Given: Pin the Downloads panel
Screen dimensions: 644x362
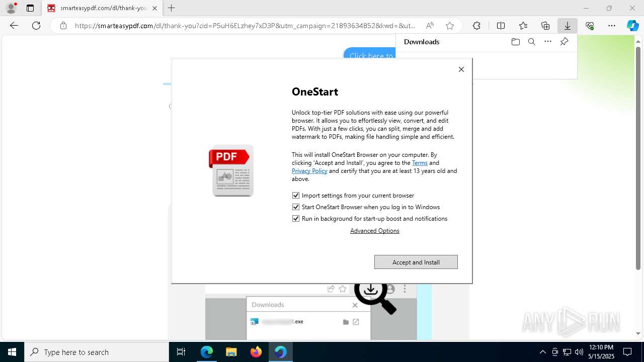Looking at the screenshot, I should (564, 42).
